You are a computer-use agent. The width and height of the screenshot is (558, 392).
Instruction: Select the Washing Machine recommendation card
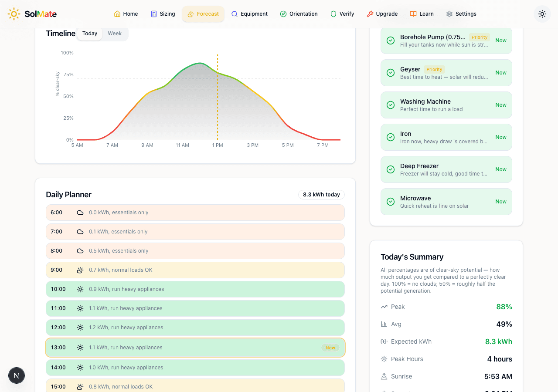[446, 105]
